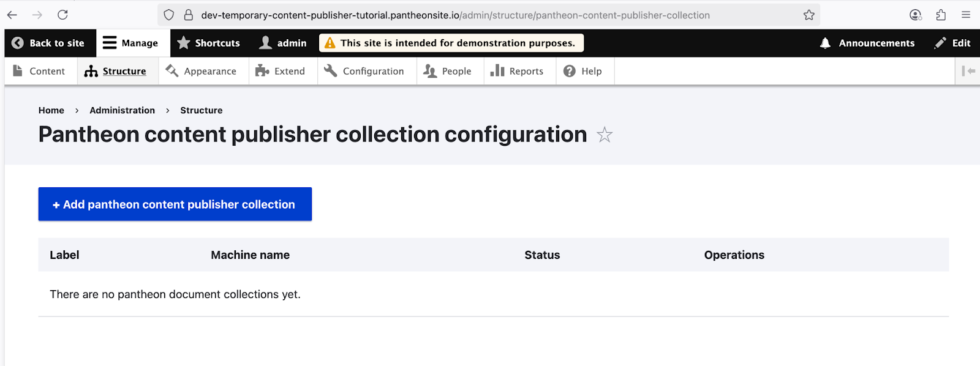Expand the admin user menu

[283, 43]
